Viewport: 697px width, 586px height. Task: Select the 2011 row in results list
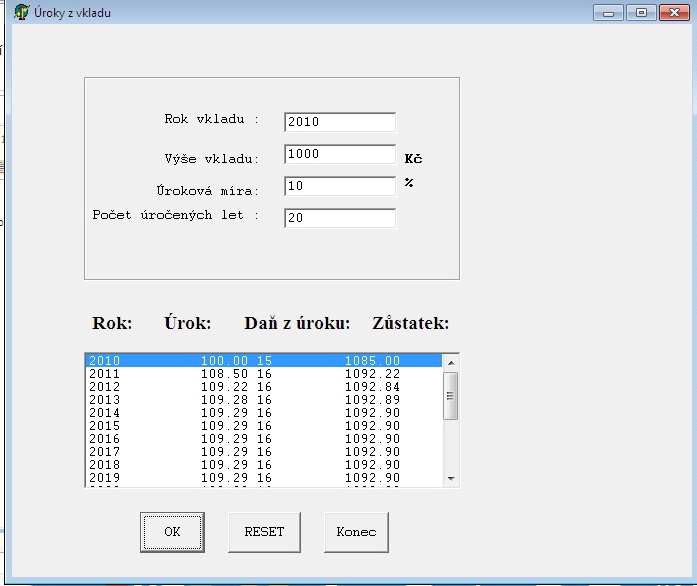[264, 374]
